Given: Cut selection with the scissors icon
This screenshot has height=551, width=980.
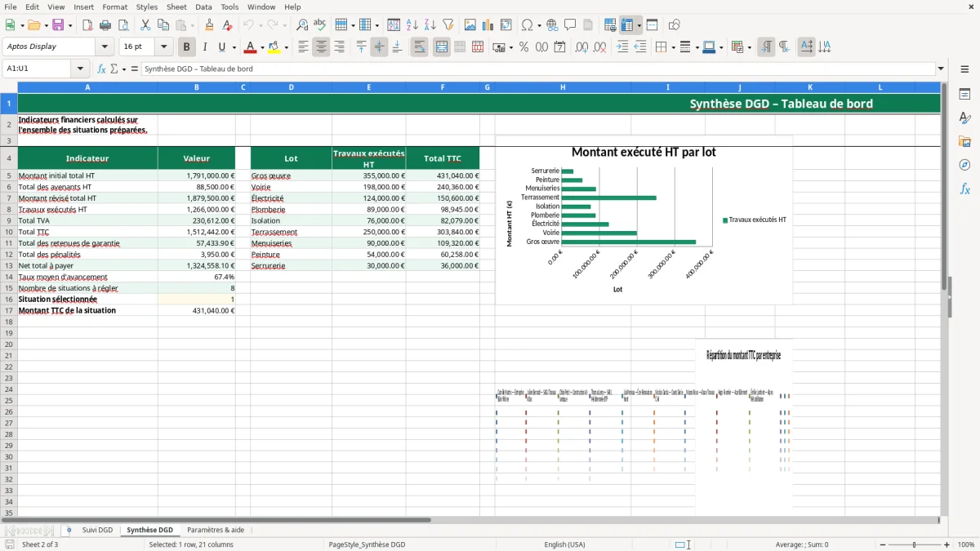Looking at the screenshot, I should pos(145,25).
